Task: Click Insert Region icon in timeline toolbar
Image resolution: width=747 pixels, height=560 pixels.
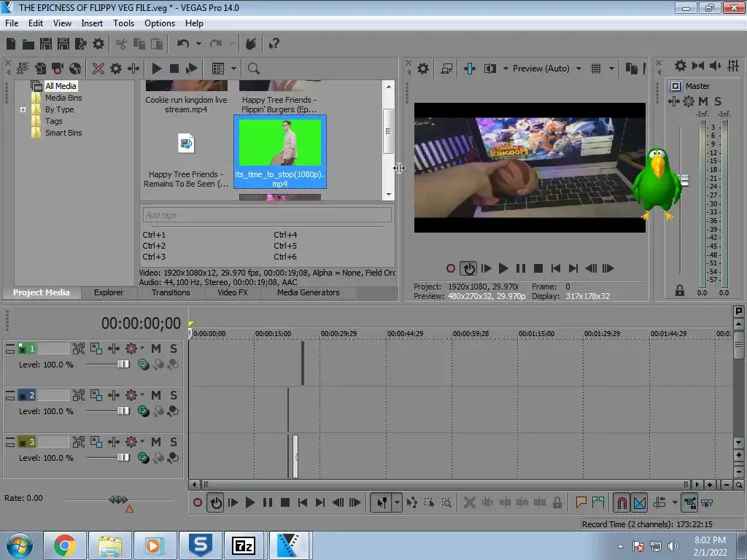Action: (x=598, y=502)
